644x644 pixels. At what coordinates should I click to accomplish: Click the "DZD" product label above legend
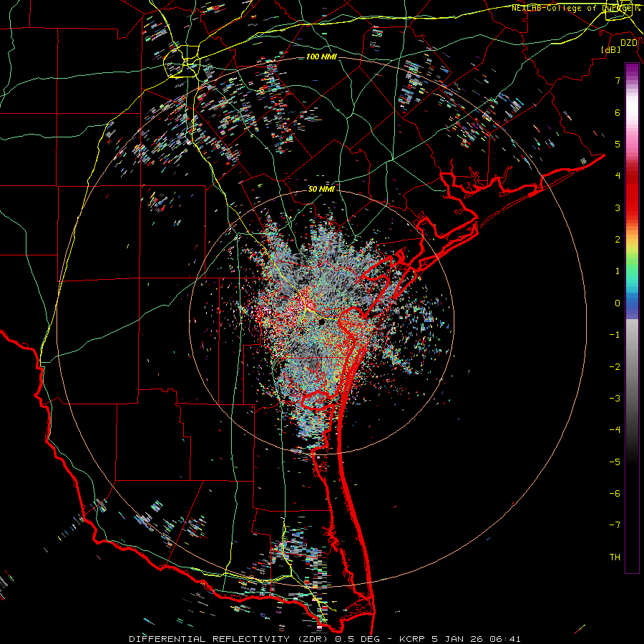tap(629, 43)
